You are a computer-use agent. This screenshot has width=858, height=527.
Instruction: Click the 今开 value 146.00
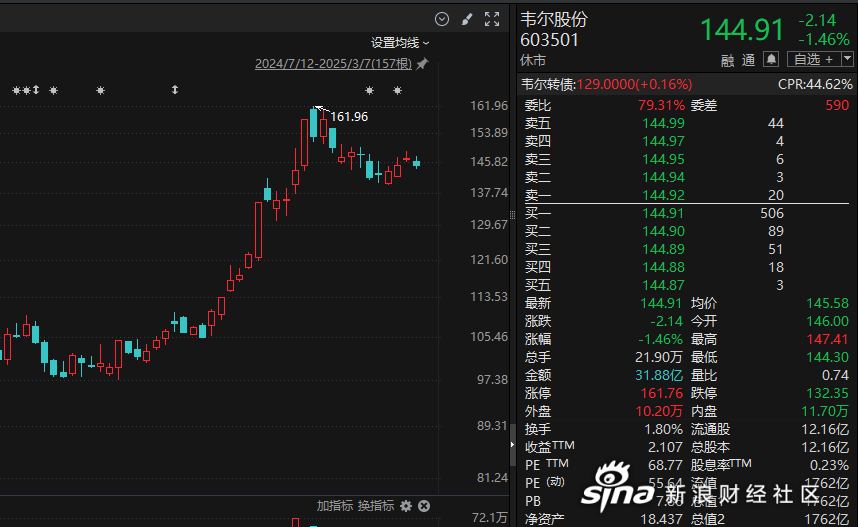[x=827, y=321]
